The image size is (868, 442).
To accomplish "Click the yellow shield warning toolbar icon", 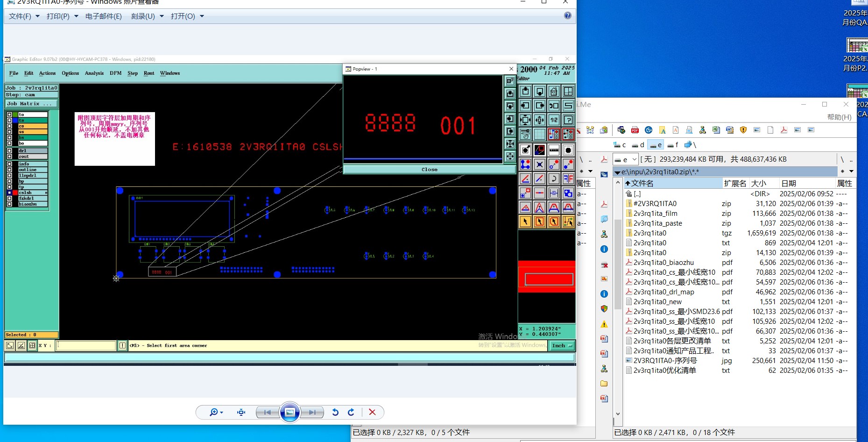I will point(743,130).
